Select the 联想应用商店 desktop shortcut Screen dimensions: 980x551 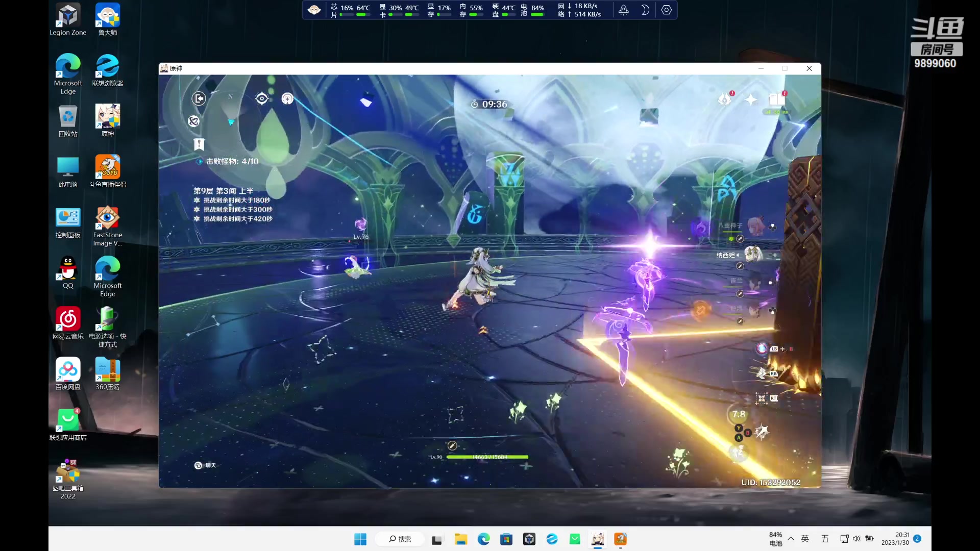coord(68,424)
